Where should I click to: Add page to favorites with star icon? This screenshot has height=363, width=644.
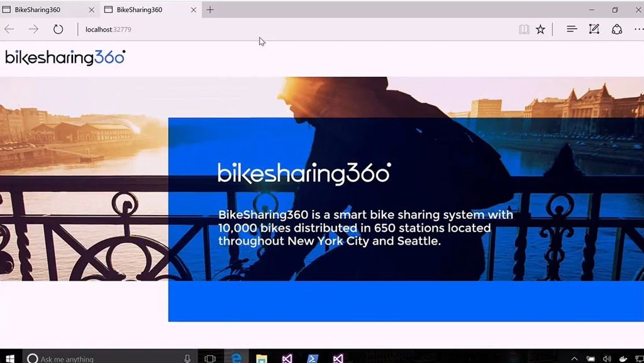540,30
